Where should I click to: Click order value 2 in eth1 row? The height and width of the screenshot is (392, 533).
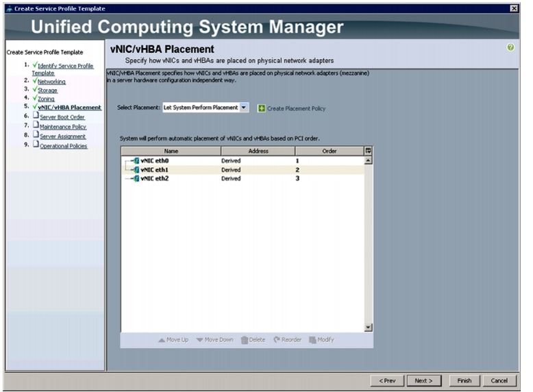click(297, 170)
